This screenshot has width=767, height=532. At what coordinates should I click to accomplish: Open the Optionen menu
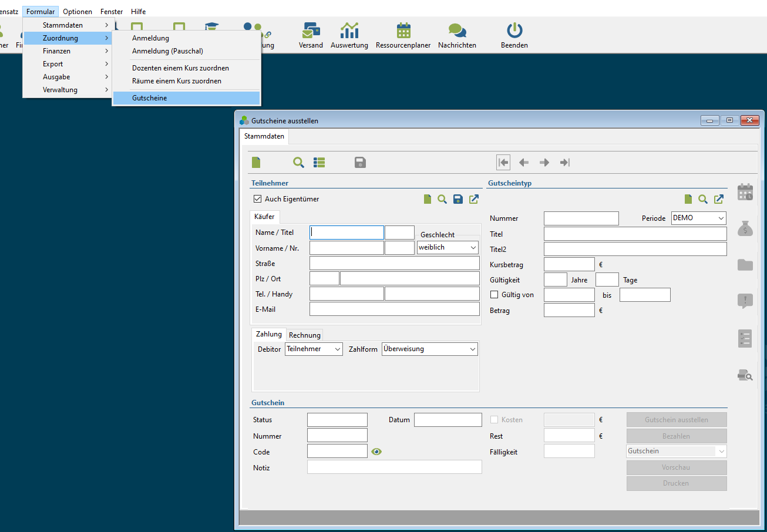tap(78, 12)
